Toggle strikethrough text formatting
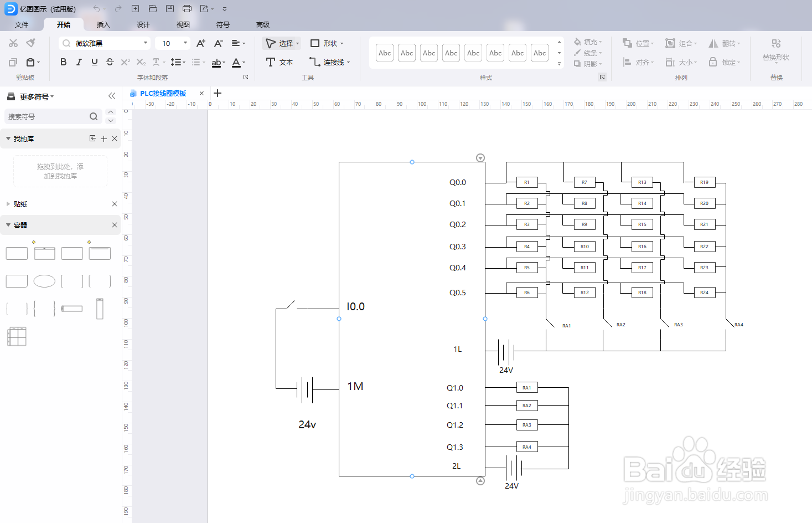Image resolution: width=812 pixels, height=523 pixels. (110, 62)
